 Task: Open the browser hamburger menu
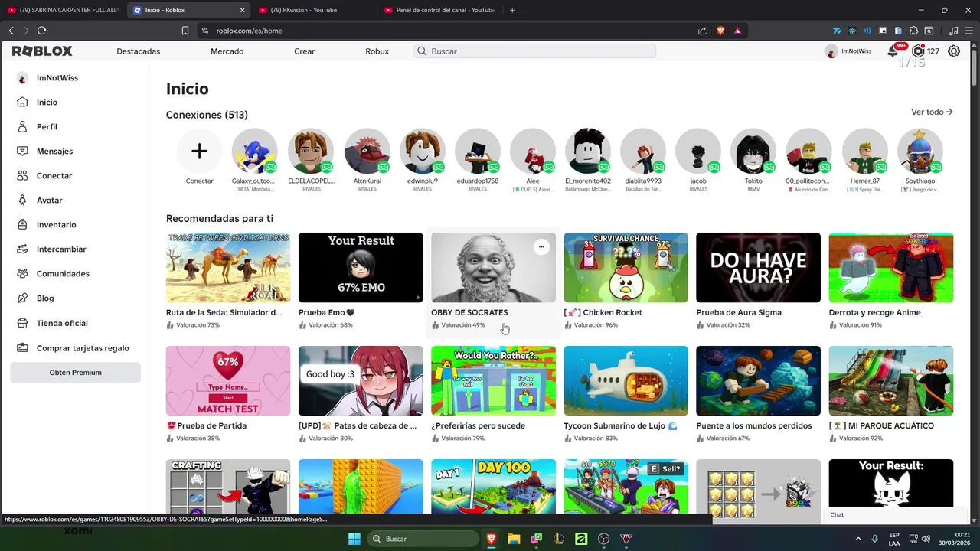[x=969, y=31]
